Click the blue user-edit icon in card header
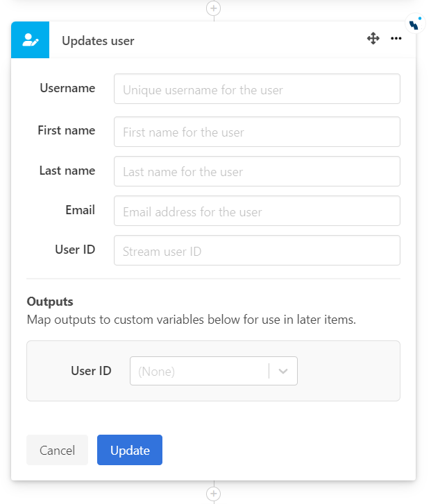This screenshot has width=431, height=504. click(x=31, y=40)
